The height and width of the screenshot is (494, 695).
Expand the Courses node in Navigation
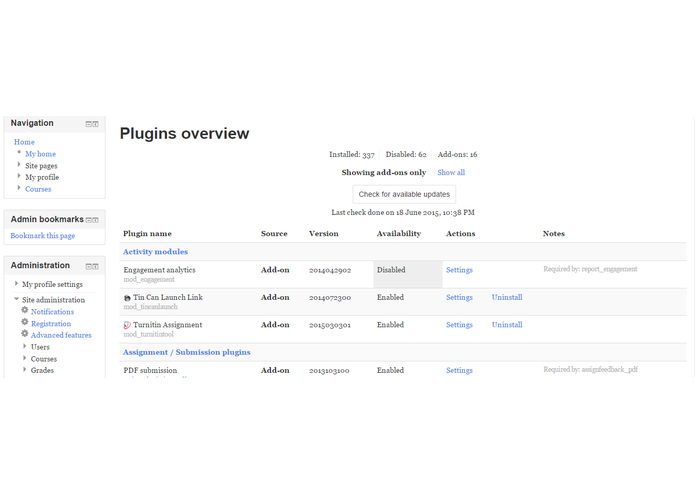click(x=19, y=188)
